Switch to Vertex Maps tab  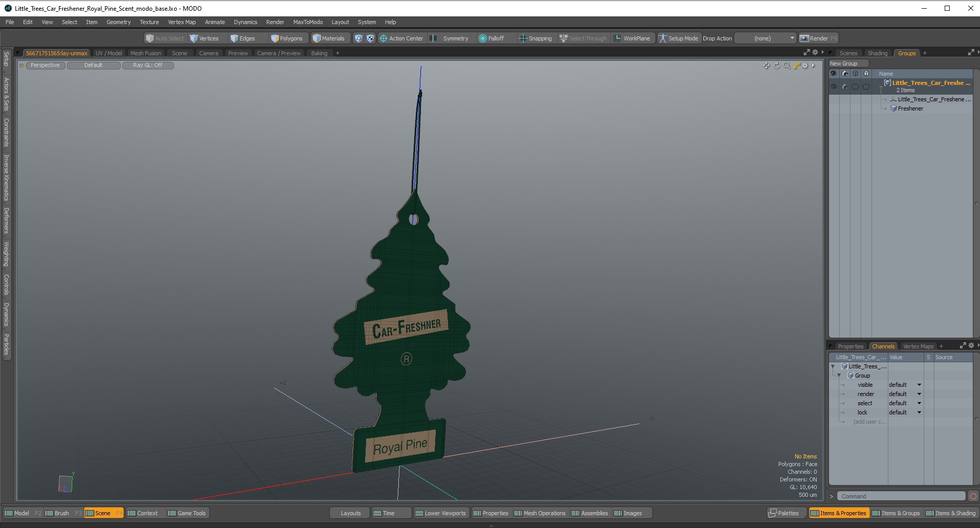click(x=918, y=346)
